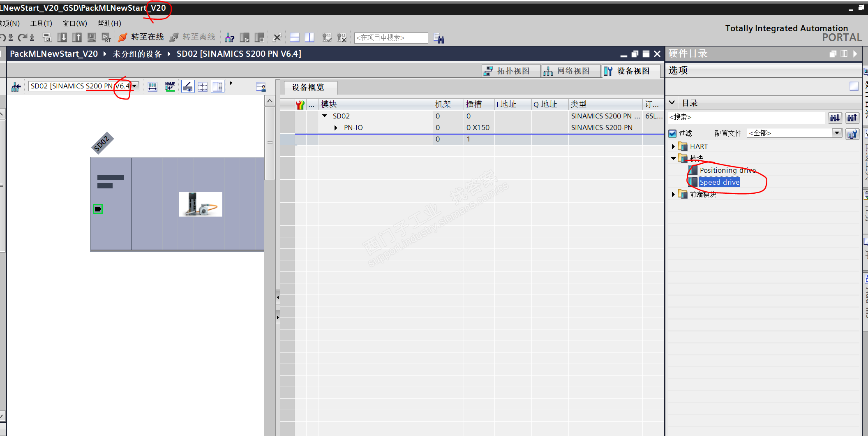
Task: Open the 窗口(W) menu
Action: [75, 23]
